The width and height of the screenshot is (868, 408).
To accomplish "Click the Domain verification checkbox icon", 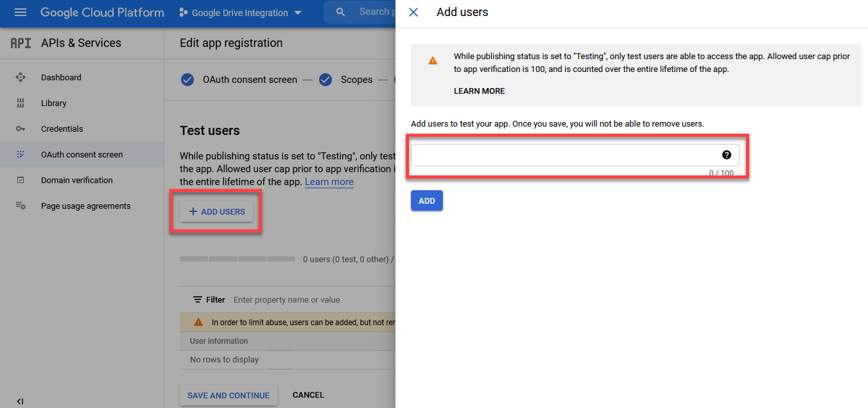I will pyautogui.click(x=21, y=181).
